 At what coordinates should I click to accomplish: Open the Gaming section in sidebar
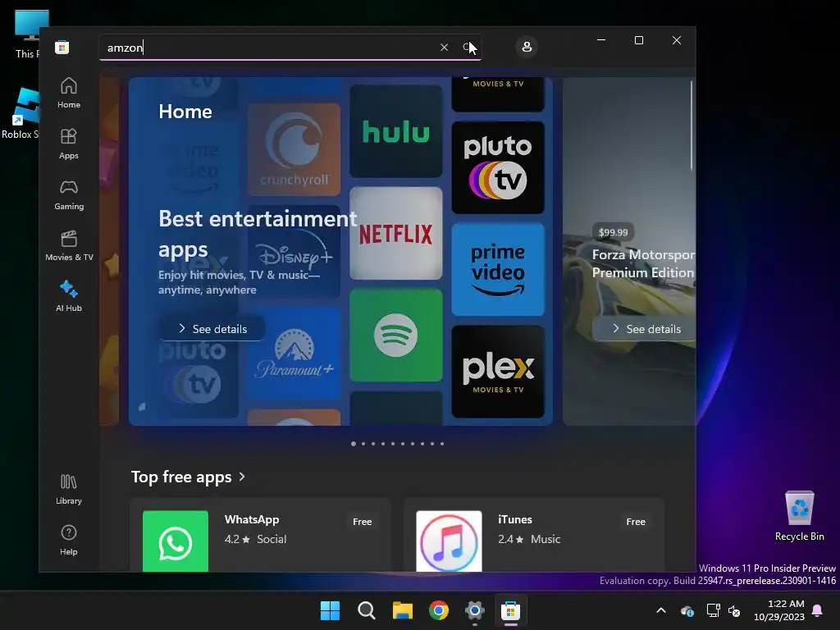click(x=69, y=195)
